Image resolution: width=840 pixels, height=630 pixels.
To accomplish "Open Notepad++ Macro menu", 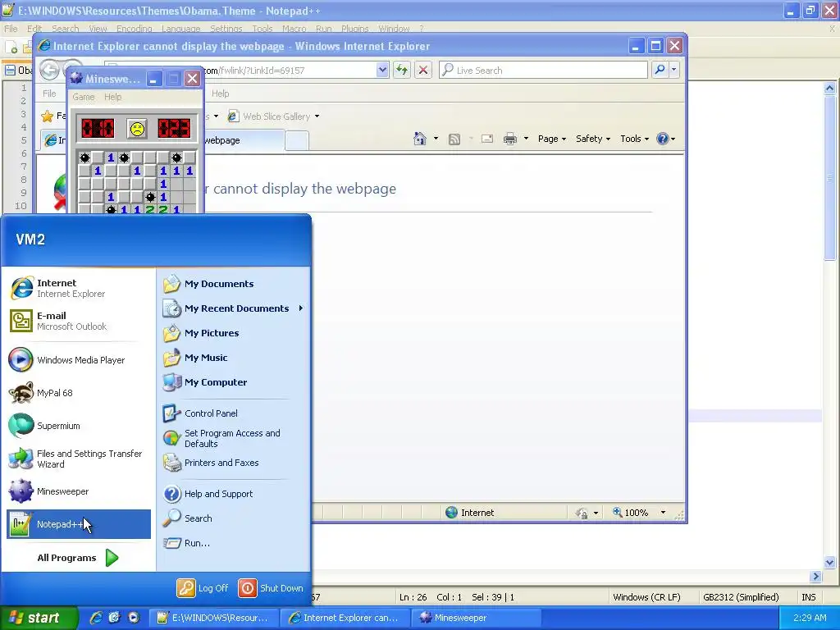I will click(294, 29).
